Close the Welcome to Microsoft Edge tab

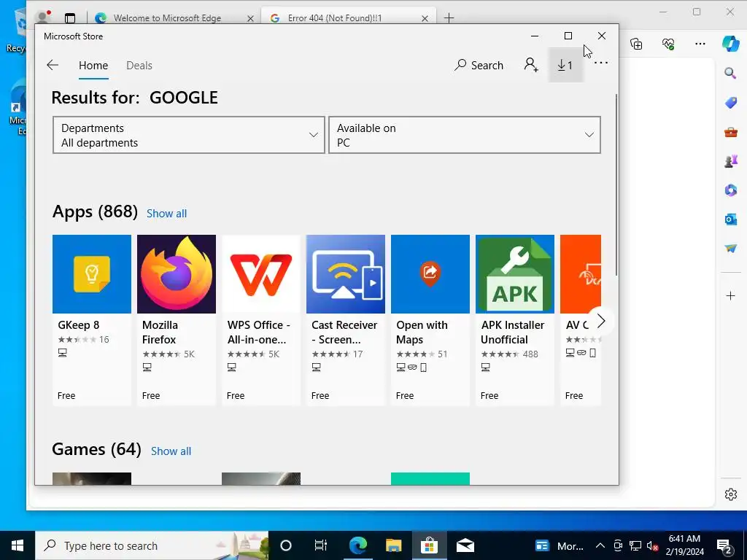click(x=251, y=18)
